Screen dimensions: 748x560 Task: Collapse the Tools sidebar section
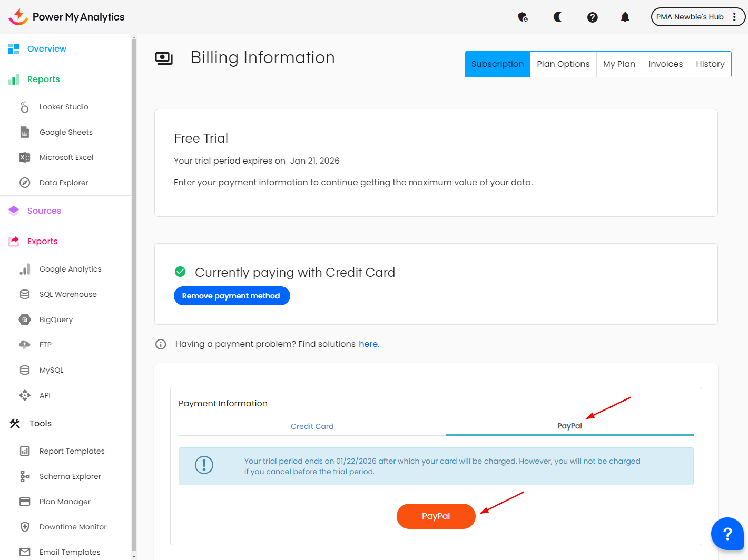pos(41,424)
